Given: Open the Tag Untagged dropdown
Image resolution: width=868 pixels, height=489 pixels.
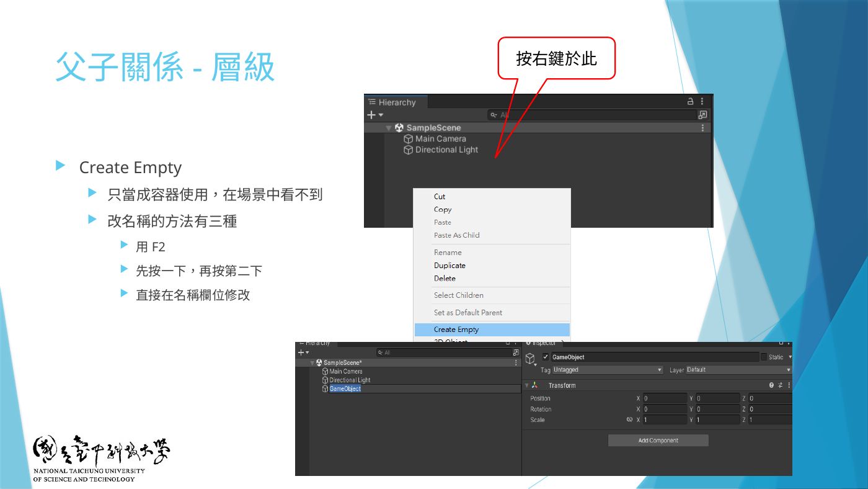Looking at the screenshot, I should (x=608, y=370).
